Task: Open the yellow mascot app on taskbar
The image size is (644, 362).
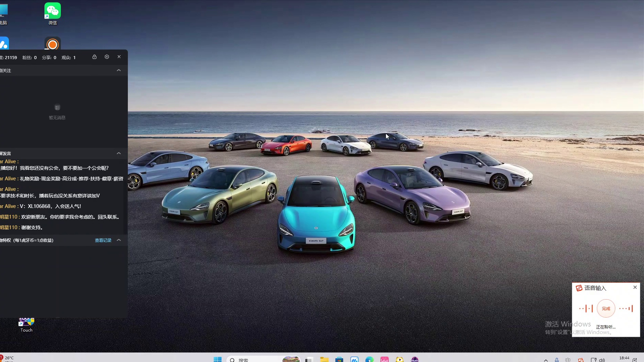Action: click(400, 359)
